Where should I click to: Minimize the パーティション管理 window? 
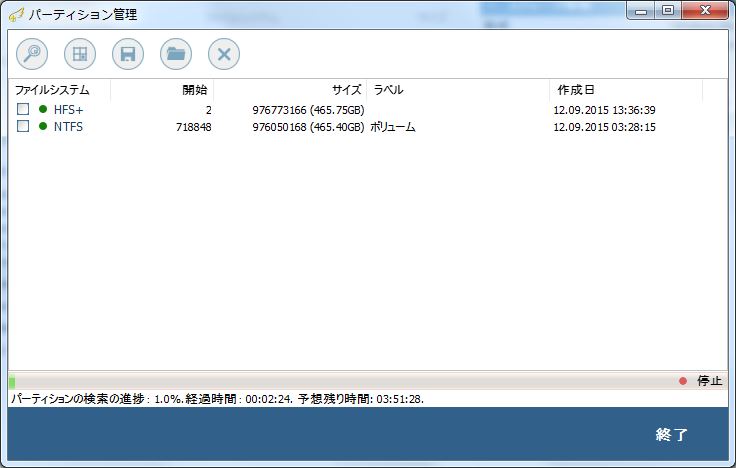pyautogui.click(x=641, y=11)
